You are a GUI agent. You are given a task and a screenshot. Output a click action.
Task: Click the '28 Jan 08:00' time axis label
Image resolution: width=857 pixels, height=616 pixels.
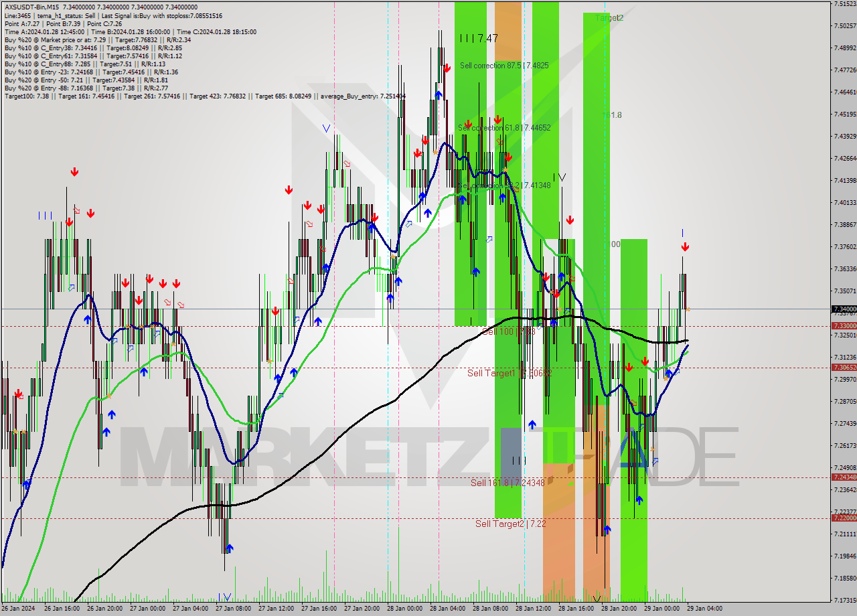489,609
